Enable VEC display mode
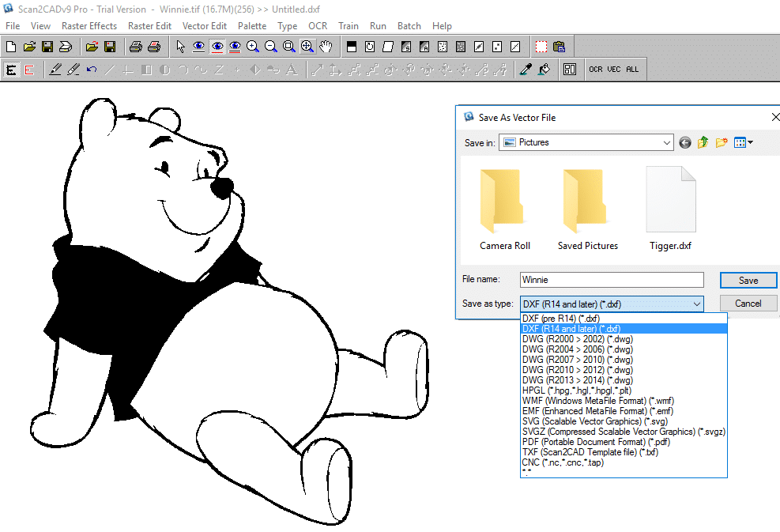Image resolution: width=780 pixels, height=532 pixels. pyautogui.click(x=613, y=69)
